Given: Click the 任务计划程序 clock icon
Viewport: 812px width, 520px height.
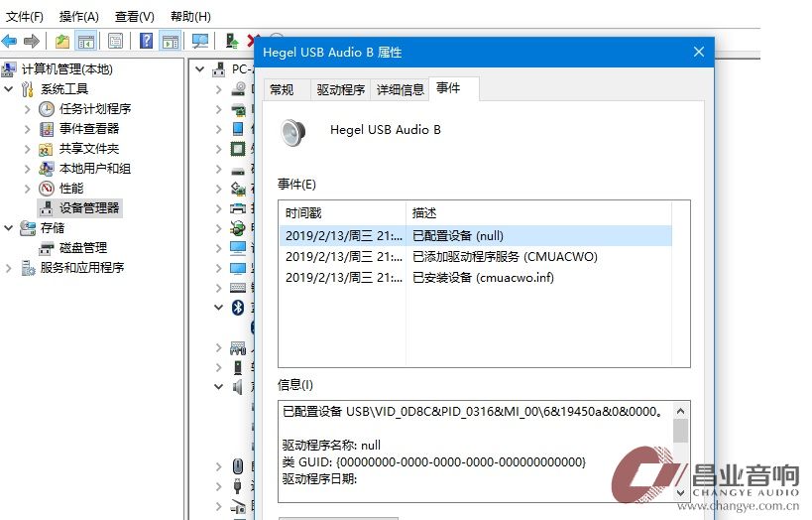Looking at the screenshot, I should click(47, 109).
